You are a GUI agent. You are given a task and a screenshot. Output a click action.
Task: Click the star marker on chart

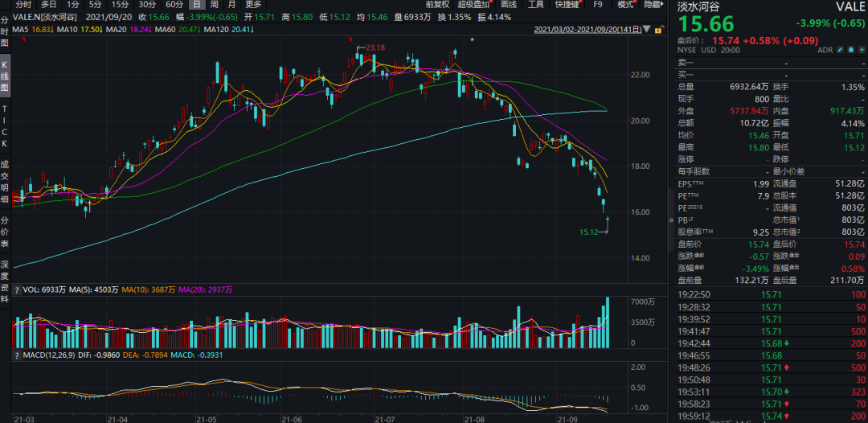click(x=473, y=39)
